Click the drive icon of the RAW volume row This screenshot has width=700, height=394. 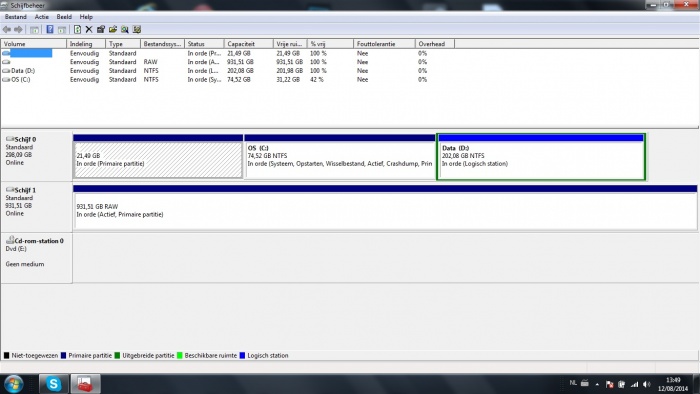6,62
